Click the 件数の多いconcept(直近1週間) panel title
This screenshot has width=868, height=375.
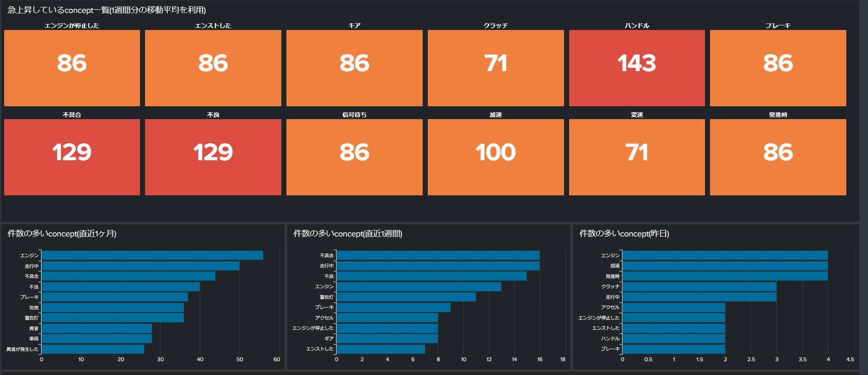click(348, 234)
